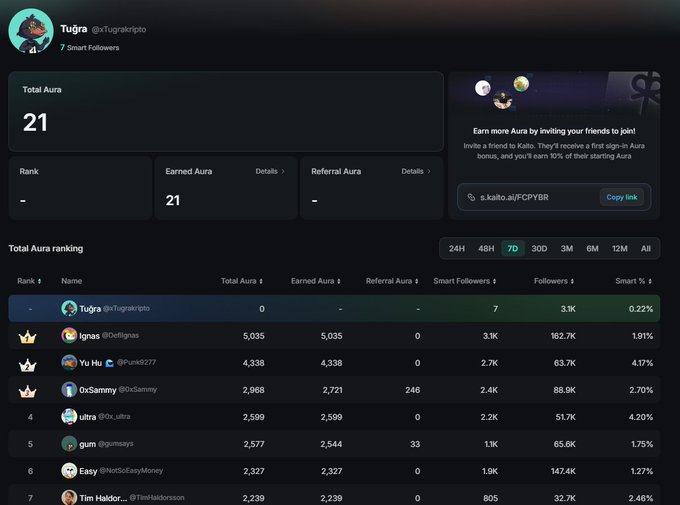680x505 pixels.
Task: Sort by Followers column
Action: (x=554, y=281)
